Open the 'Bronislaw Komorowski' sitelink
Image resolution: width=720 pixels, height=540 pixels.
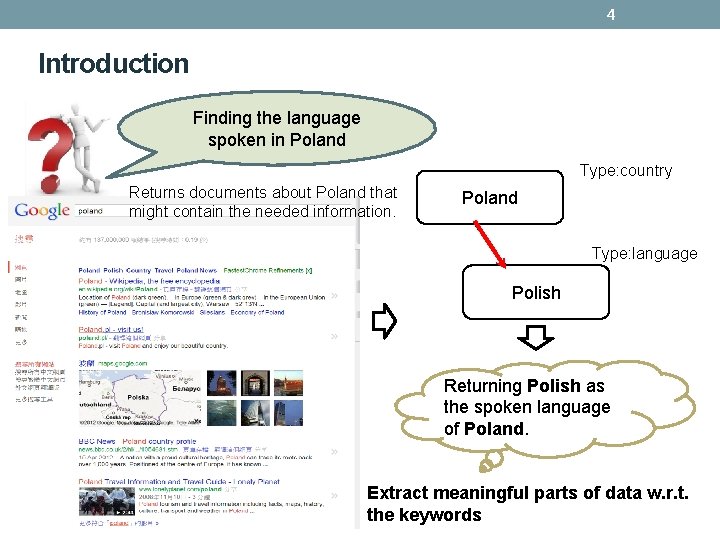(163, 312)
